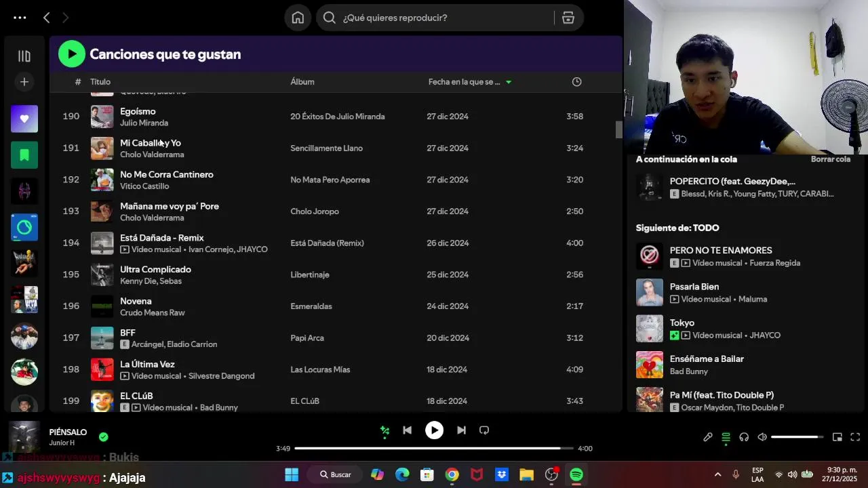The width and height of the screenshot is (868, 488).
Task: Go back with the left chevron
Action: point(46,18)
